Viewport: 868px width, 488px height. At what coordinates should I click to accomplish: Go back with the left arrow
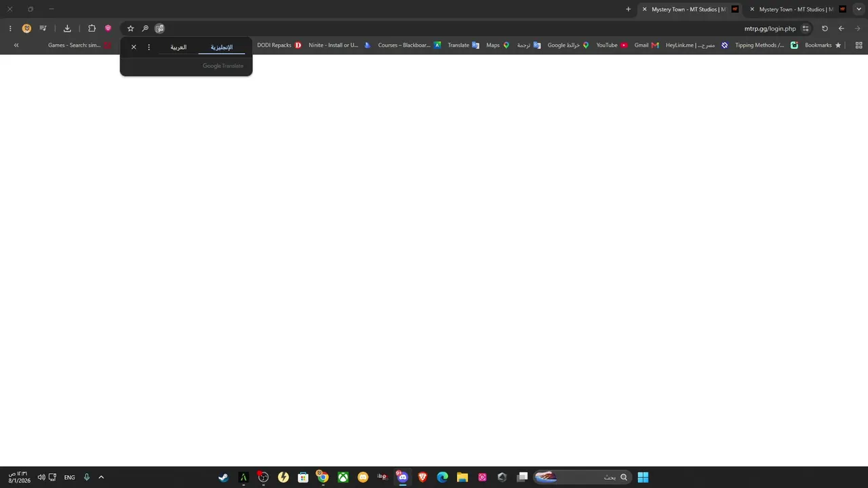pyautogui.click(x=842, y=28)
